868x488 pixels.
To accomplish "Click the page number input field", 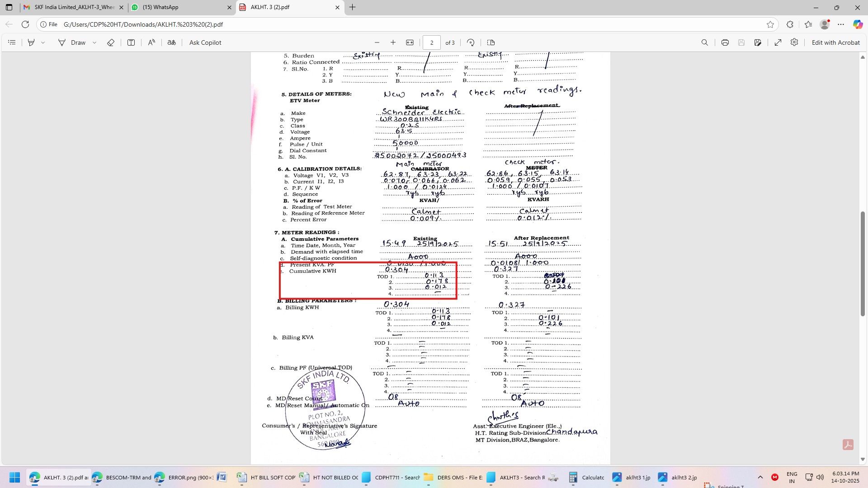I will click(x=431, y=42).
